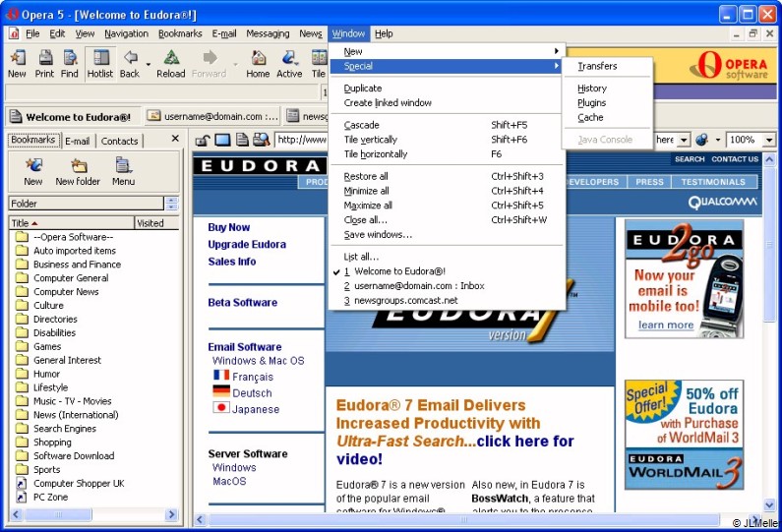Sort bookmarks by Title column header

tap(72, 223)
